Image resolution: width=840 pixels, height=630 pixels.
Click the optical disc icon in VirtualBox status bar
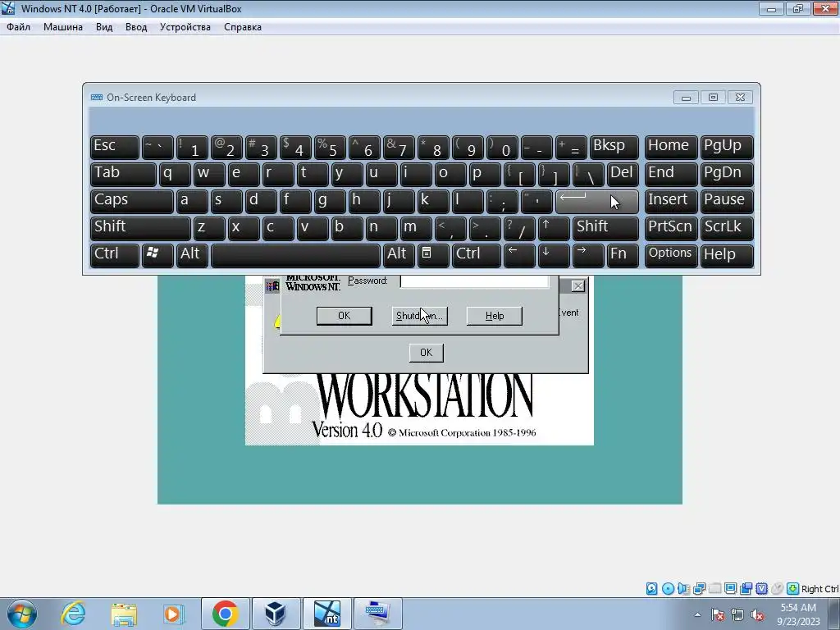668,589
